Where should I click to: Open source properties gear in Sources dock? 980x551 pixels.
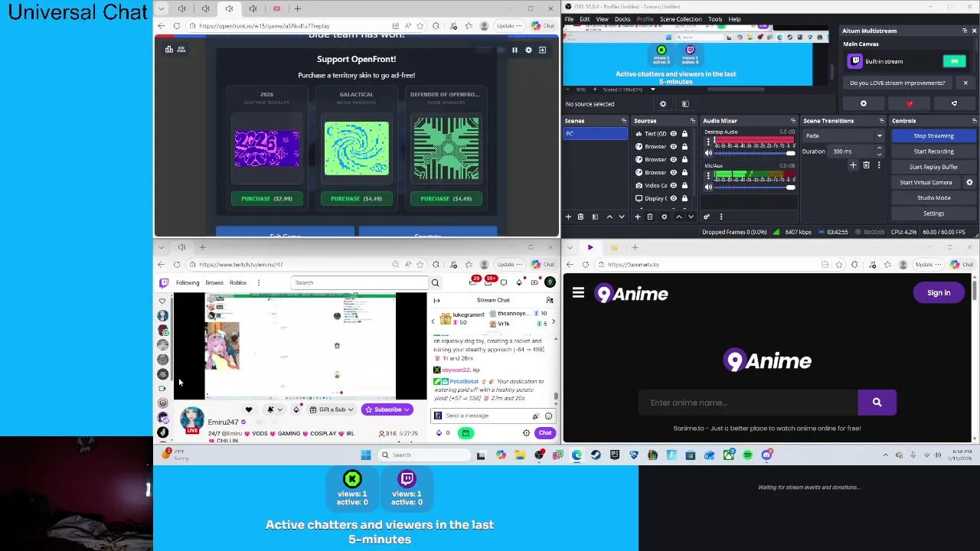664,217
